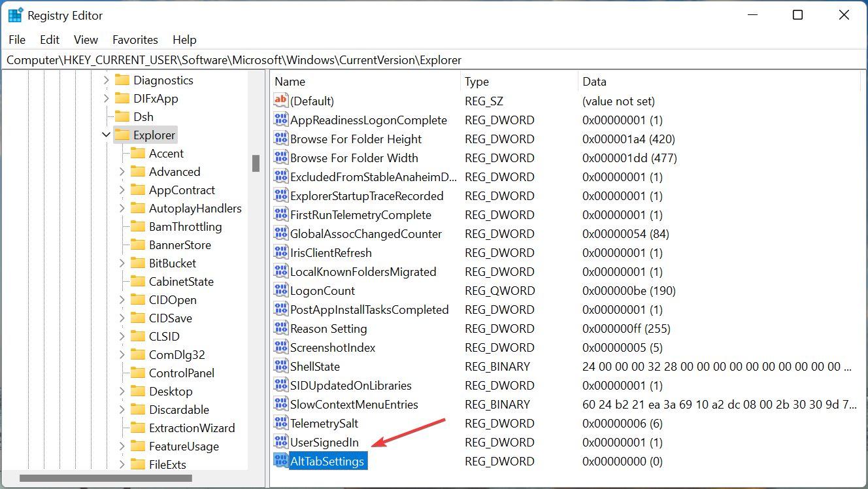Click the REG_SZ icon beside (Default)
868x489 pixels.
pyautogui.click(x=280, y=101)
